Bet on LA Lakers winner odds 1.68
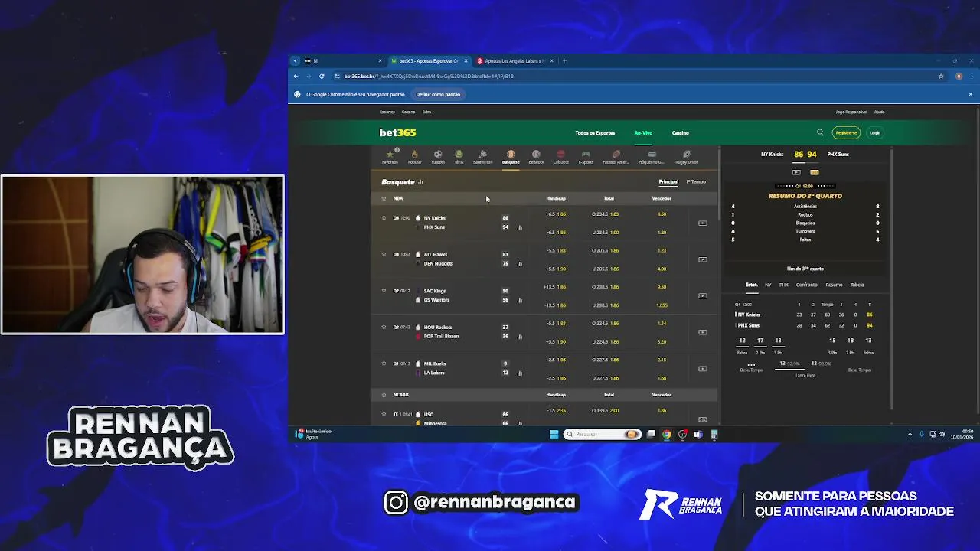 pyautogui.click(x=661, y=378)
